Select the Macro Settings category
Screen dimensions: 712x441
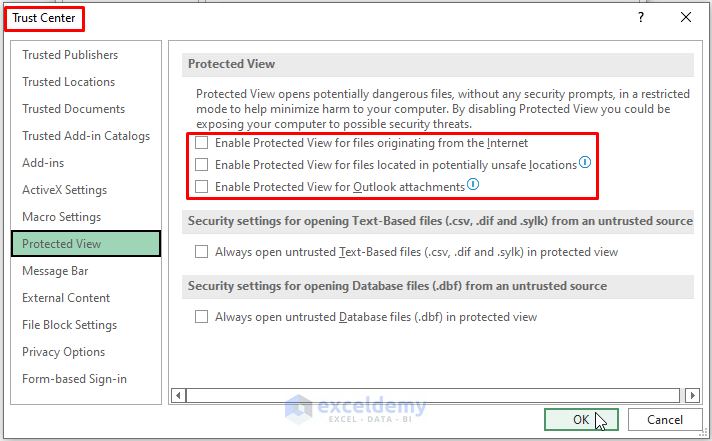click(x=62, y=217)
